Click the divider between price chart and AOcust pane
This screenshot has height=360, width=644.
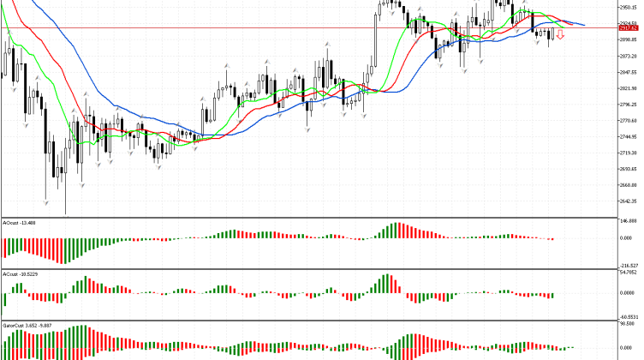click(x=308, y=217)
